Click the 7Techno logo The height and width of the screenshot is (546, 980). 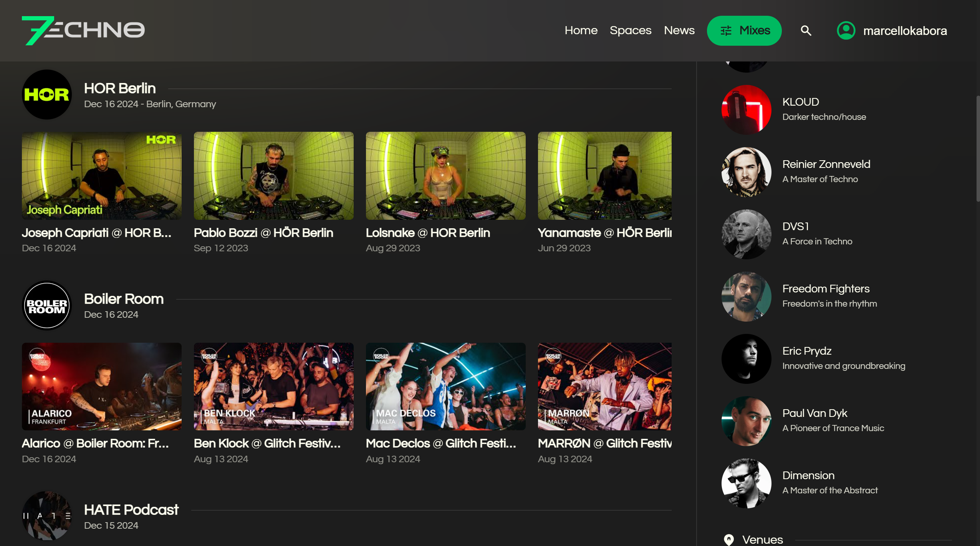click(83, 30)
